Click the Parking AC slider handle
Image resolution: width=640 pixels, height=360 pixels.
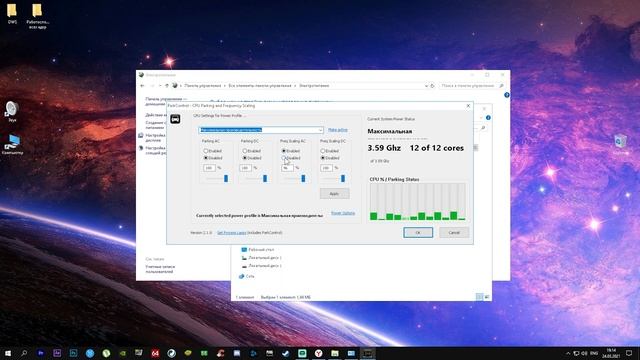tap(226, 178)
